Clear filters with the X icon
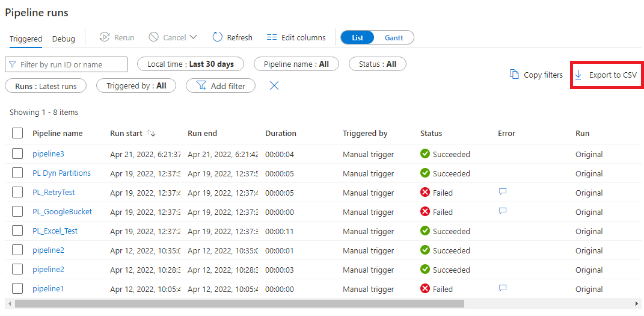 274,86
